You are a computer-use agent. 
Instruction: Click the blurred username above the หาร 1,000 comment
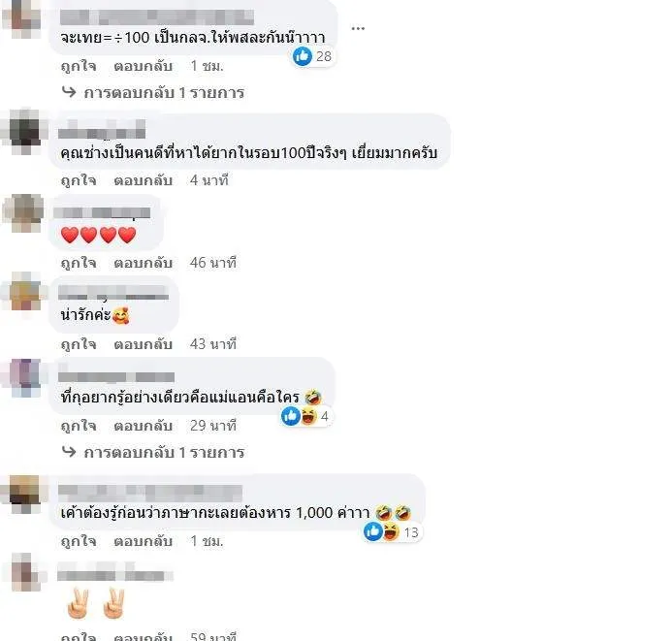coord(150,493)
